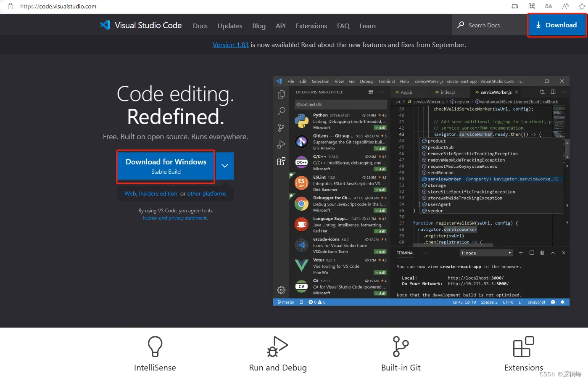
Task: Click the Visual Studio Code logo icon
Action: click(x=105, y=25)
